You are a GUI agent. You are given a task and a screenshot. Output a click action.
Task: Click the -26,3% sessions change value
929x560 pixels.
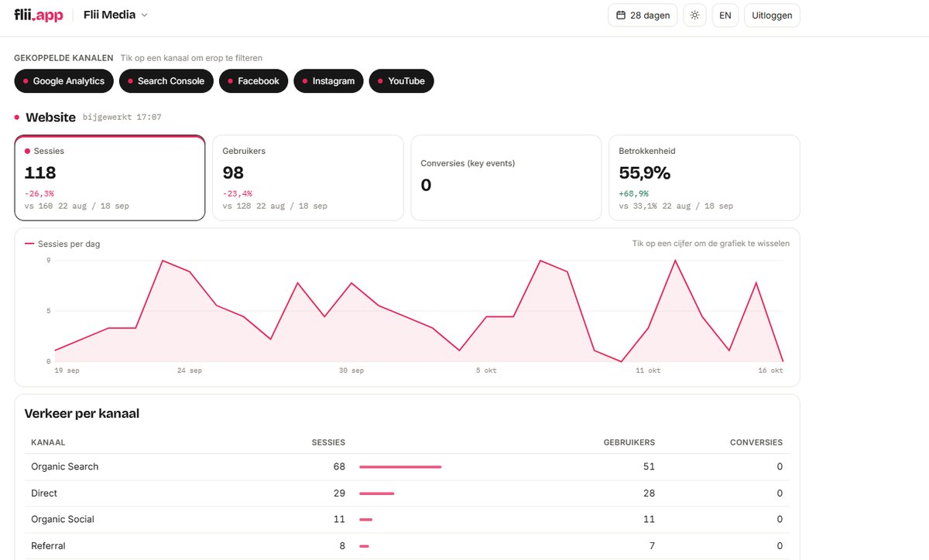39,193
